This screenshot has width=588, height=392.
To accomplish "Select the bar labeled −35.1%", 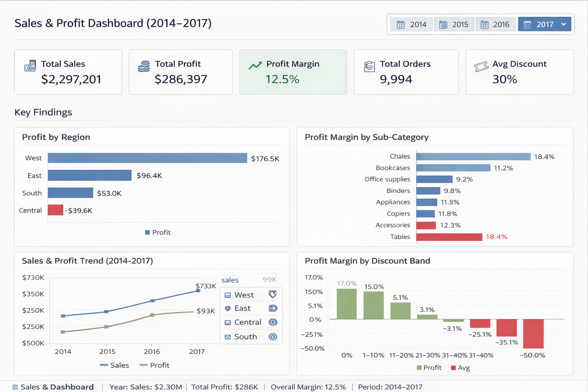I will click(x=507, y=328).
